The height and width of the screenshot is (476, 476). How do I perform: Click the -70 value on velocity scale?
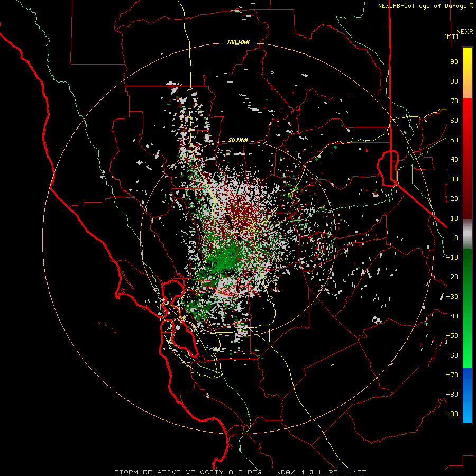tap(452, 375)
